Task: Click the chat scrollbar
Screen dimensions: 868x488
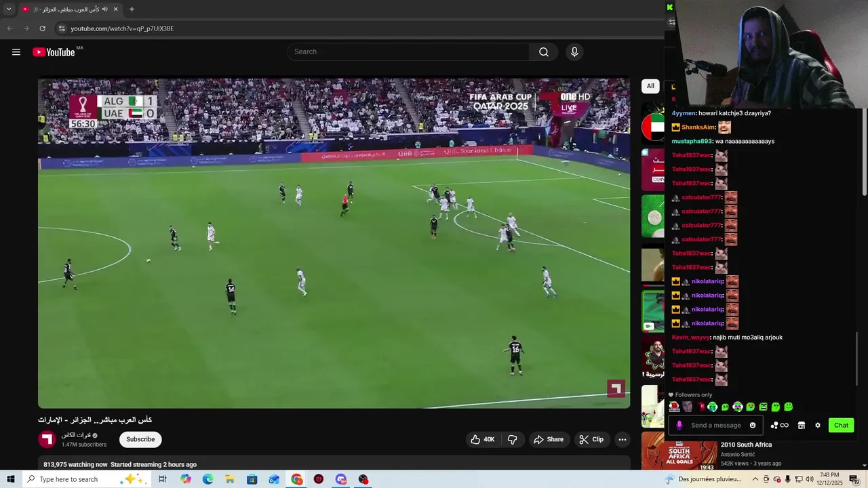Action: pos(857,359)
